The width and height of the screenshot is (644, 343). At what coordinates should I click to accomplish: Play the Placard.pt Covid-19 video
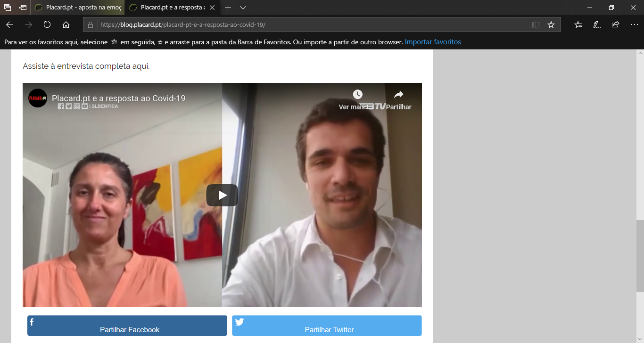tap(222, 195)
